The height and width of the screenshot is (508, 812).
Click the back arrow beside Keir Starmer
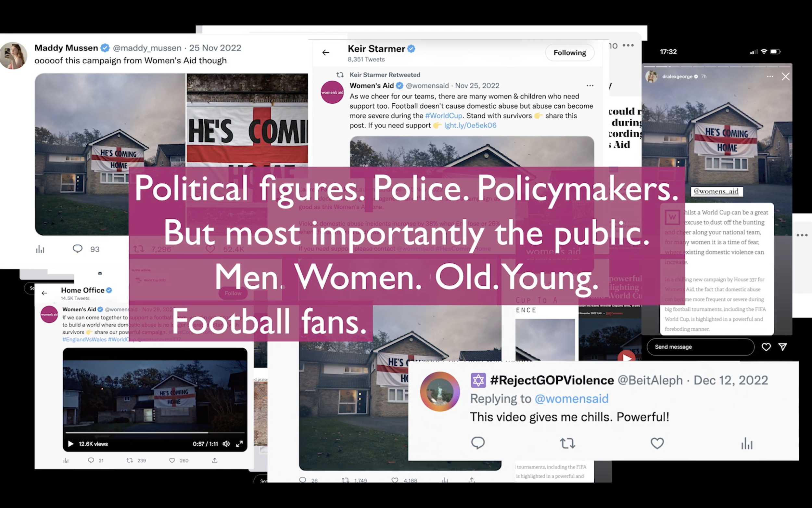[x=325, y=52]
